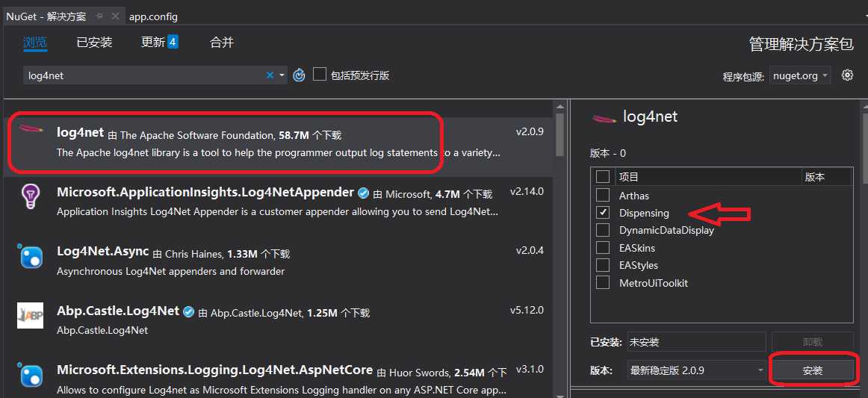Click the log4net title in detail panel
The image size is (868, 398).
pos(650,116)
